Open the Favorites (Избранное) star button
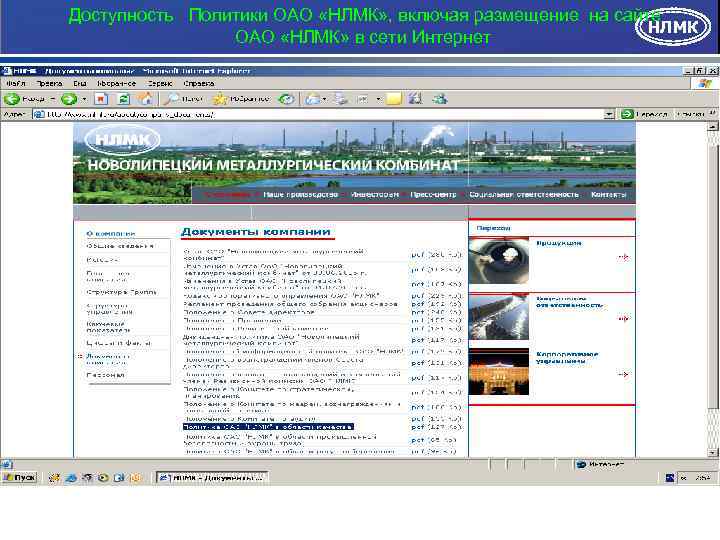The width and height of the screenshot is (720, 540). (241, 99)
